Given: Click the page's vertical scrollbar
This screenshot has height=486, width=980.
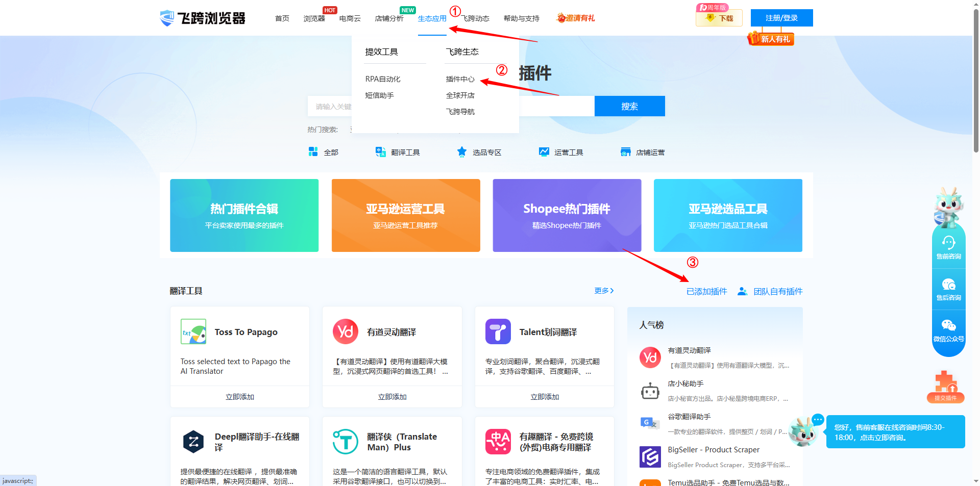Looking at the screenshot, I should coord(976,82).
